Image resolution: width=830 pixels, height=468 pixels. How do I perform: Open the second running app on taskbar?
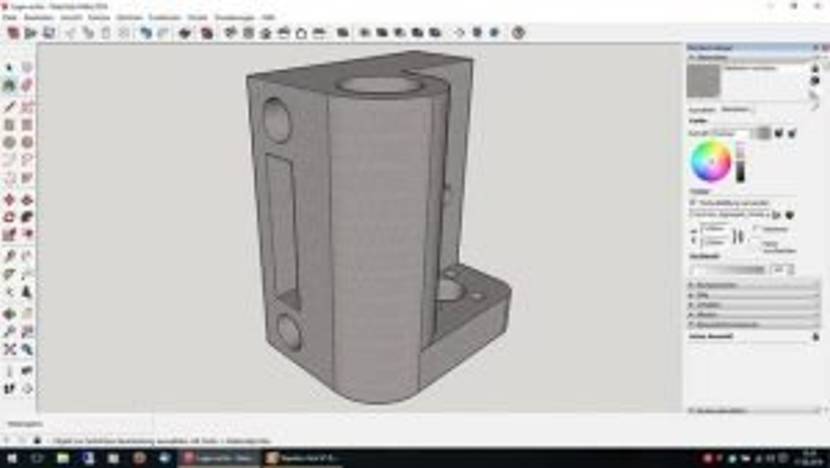coord(304,458)
